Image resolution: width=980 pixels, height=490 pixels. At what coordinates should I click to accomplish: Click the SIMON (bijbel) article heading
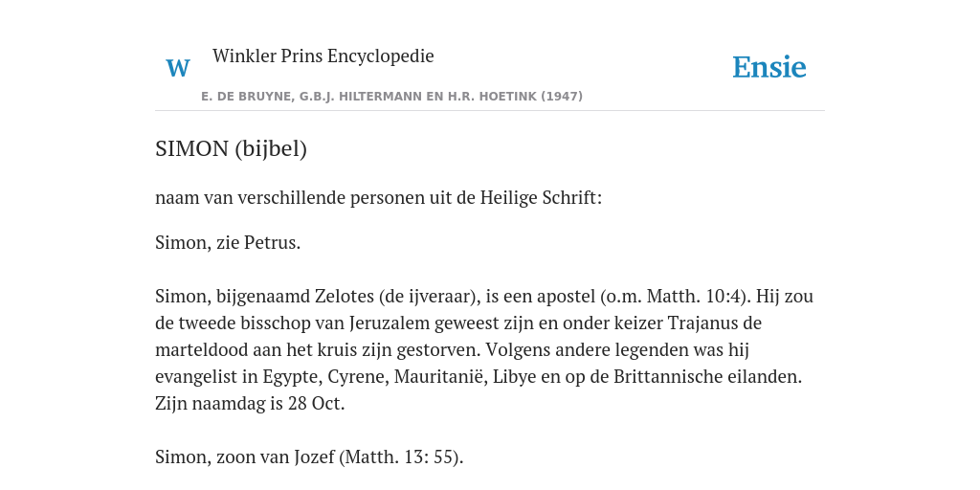click(x=232, y=148)
